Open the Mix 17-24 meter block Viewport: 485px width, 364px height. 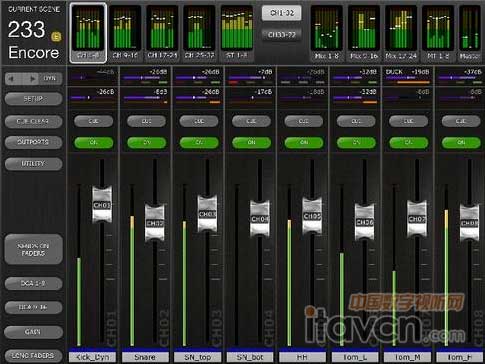[x=401, y=33]
